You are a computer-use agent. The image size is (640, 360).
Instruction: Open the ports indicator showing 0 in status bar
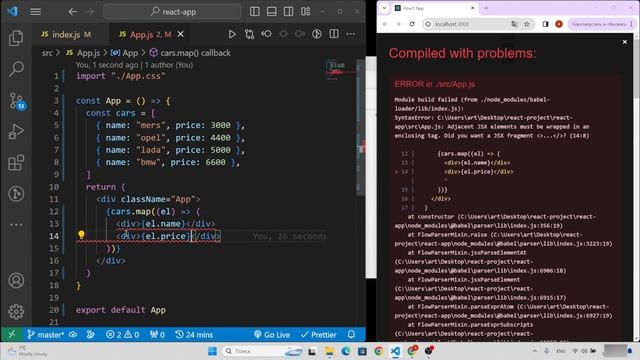coord(157,335)
